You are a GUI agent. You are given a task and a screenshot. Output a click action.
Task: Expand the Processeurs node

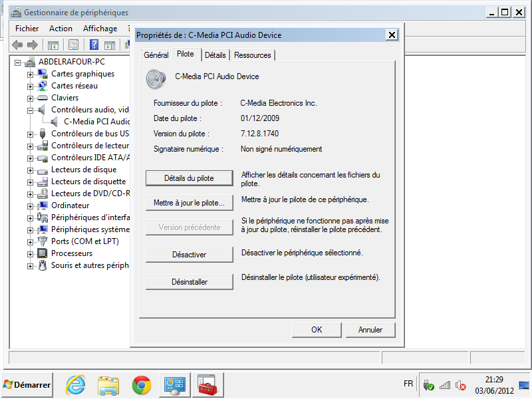coord(30,254)
